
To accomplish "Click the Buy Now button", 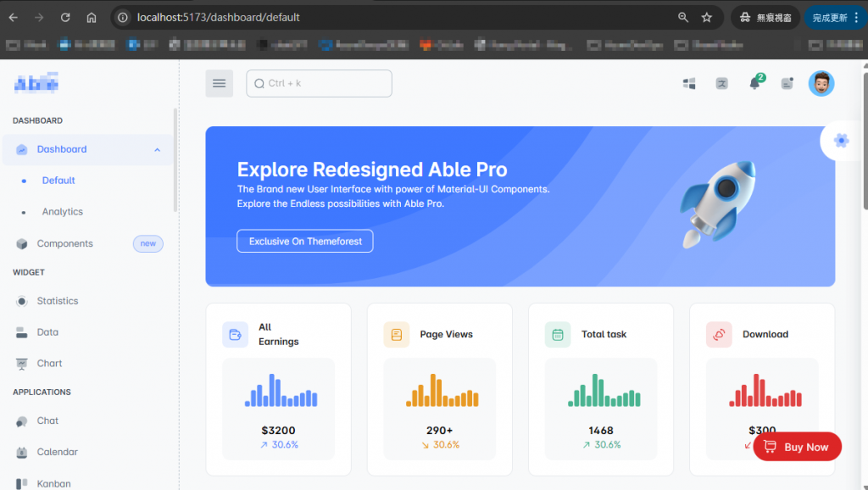I will (797, 447).
